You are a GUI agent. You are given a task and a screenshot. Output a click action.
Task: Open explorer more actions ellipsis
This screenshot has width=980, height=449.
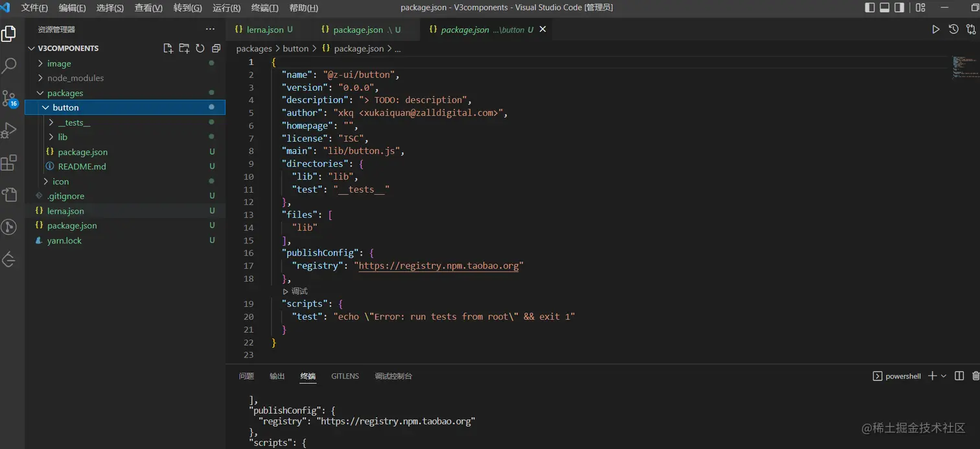[x=210, y=29]
